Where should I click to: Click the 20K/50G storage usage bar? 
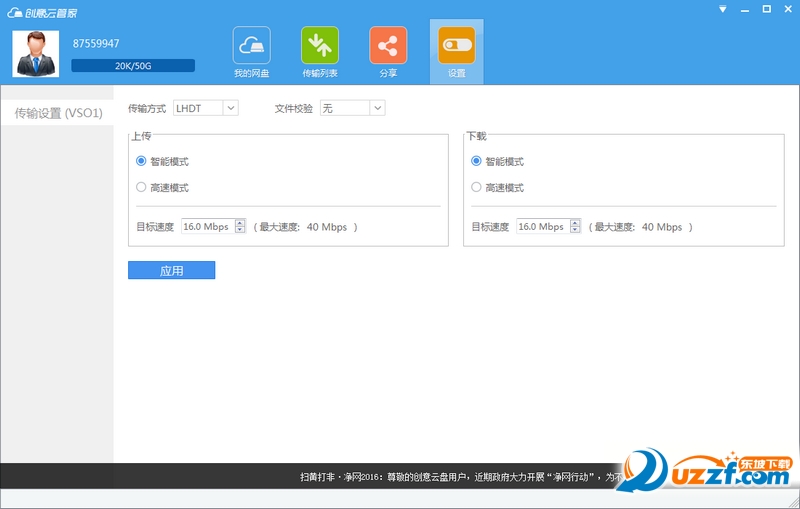tap(133, 66)
